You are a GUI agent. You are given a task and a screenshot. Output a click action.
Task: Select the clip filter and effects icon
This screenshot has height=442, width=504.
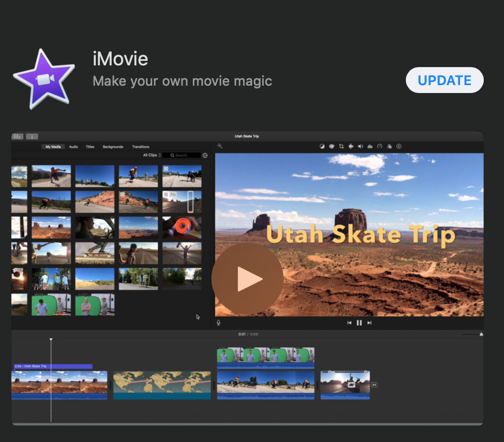pyautogui.click(x=389, y=146)
